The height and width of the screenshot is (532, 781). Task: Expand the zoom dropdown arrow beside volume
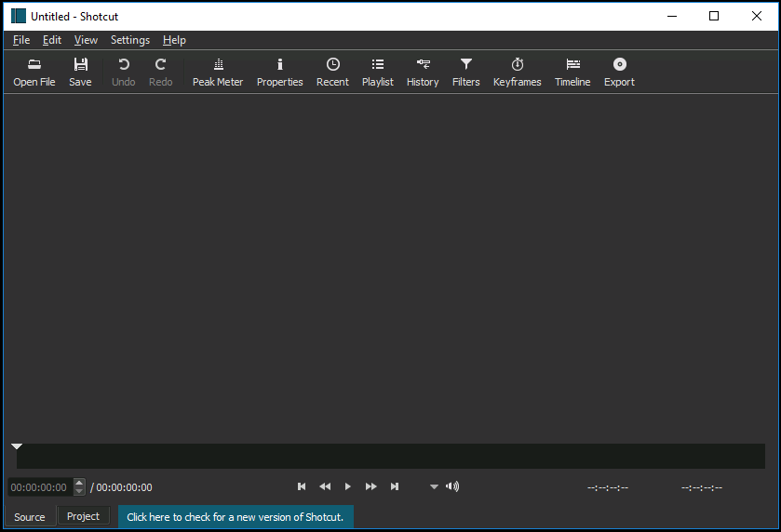(434, 486)
